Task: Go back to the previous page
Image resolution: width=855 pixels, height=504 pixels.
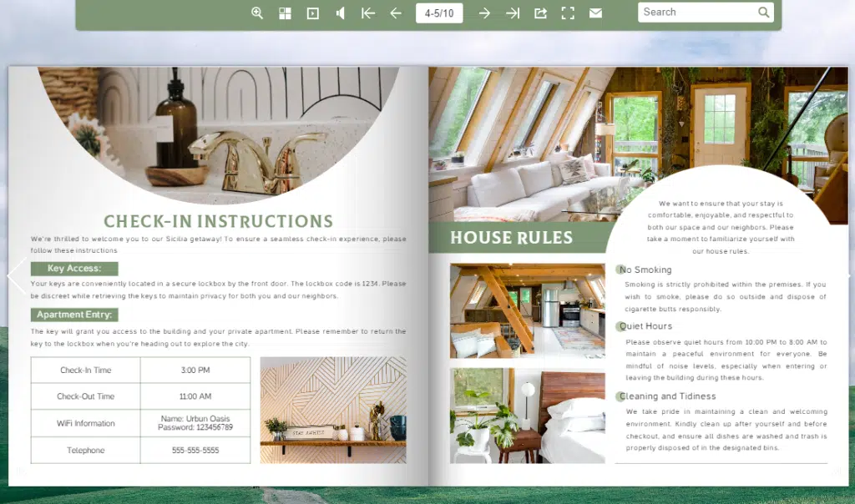Action: 395,13
